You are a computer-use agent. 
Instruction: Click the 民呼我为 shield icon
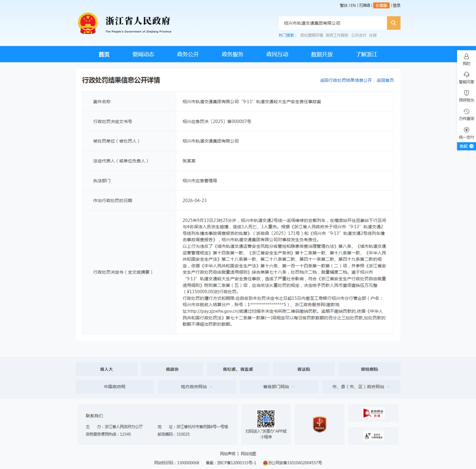click(466, 93)
